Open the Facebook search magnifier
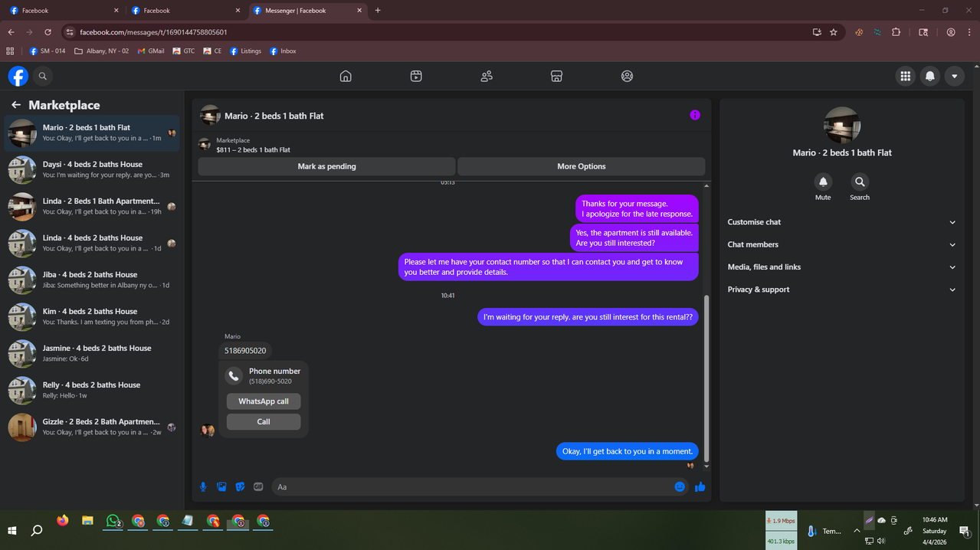Image resolution: width=980 pixels, height=550 pixels. (43, 76)
